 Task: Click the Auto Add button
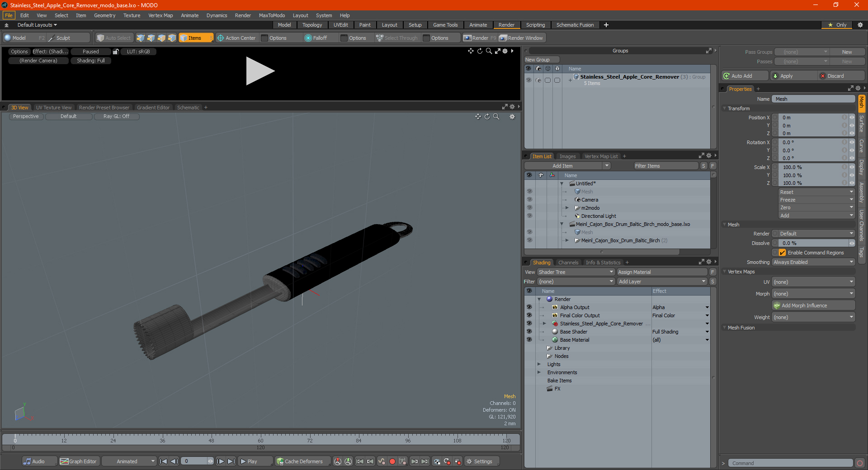click(745, 76)
